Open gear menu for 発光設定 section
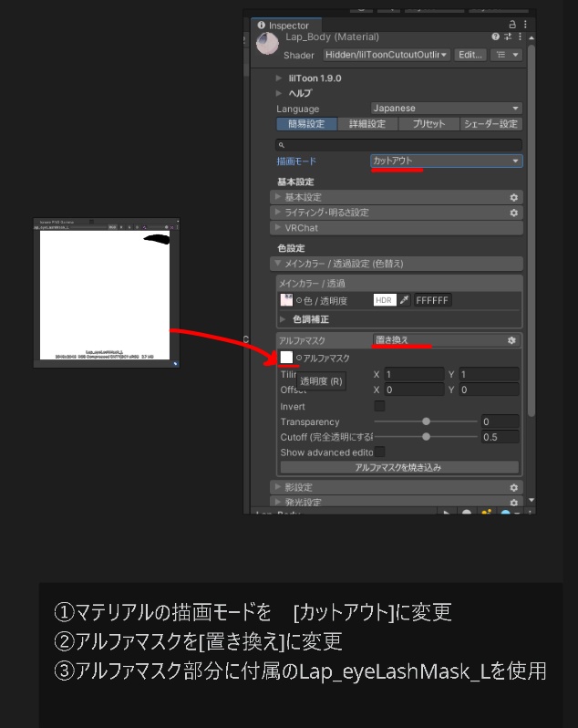Screen dimensions: 578x728 click(513, 503)
